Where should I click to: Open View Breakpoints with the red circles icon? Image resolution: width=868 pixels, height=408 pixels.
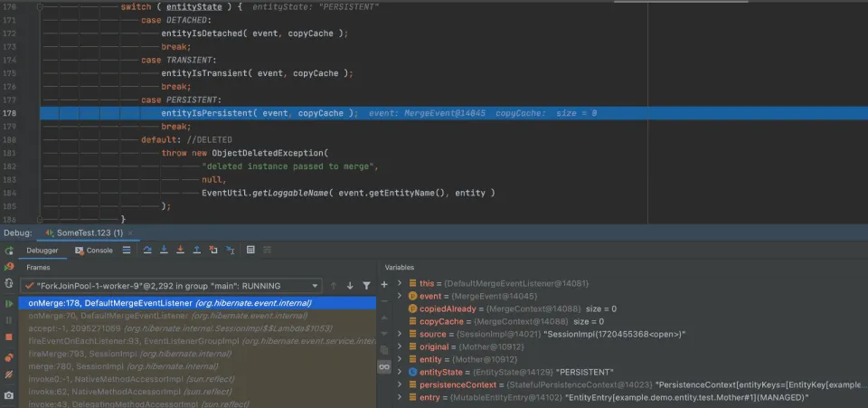(9, 357)
